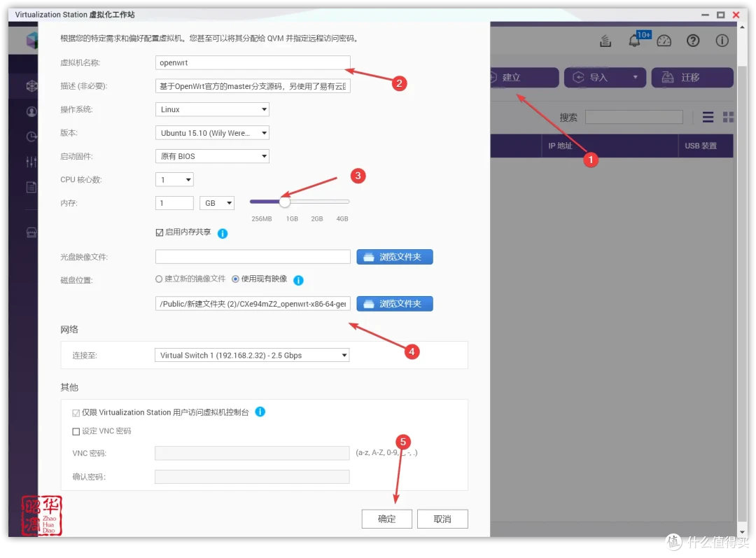This screenshot has height=558, width=756.
Task: Click the vertical scrollbar down arrow
Action: (x=743, y=532)
